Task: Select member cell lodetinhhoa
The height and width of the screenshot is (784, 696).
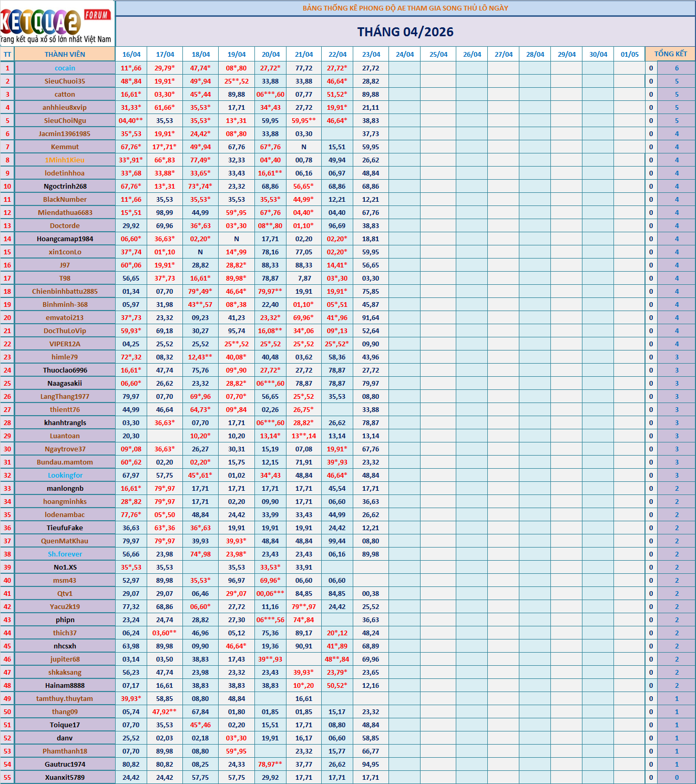Action: click(65, 173)
